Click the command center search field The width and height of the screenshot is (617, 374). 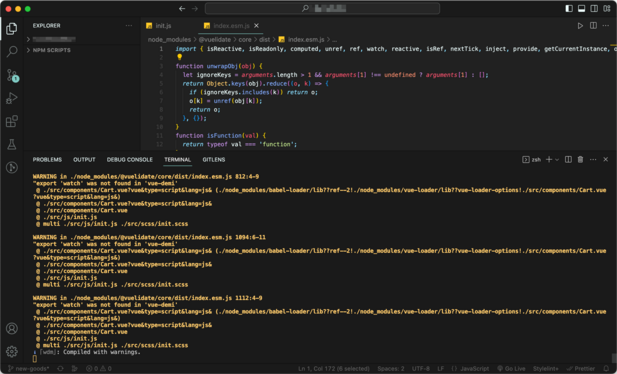(322, 8)
